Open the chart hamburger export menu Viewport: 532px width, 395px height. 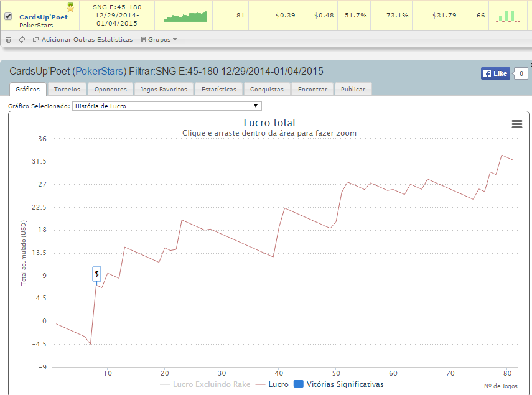point(516,124)
